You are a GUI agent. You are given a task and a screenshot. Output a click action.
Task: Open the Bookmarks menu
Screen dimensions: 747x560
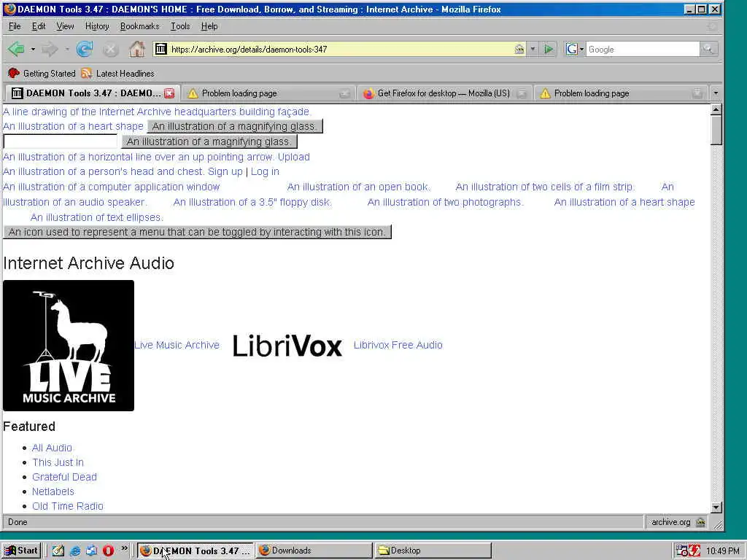(x=139, y=26)
